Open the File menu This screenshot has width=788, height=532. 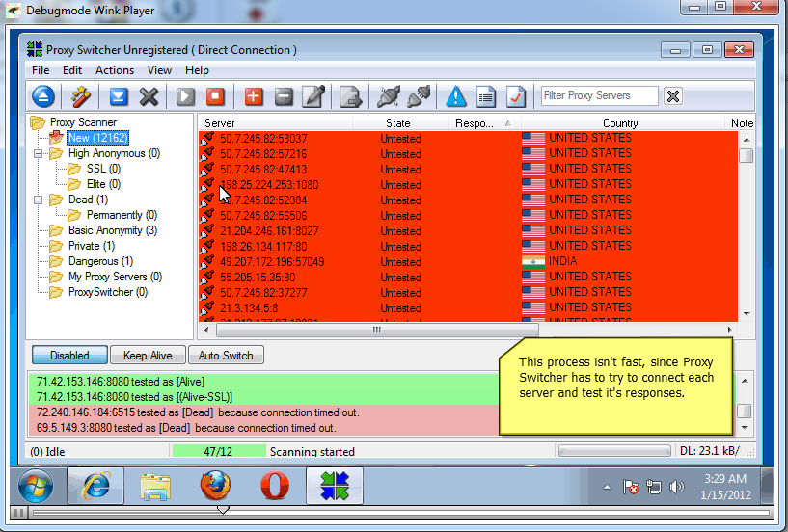(x=41, y=70)
